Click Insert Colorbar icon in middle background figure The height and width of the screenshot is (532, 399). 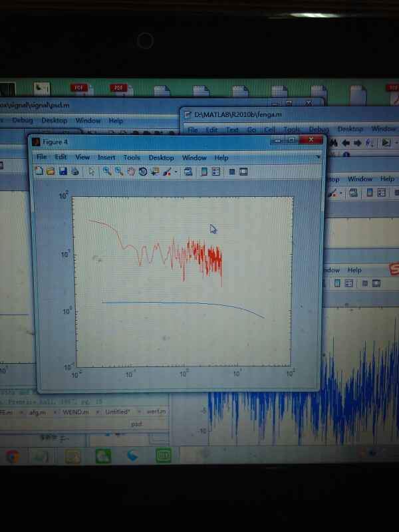[370, 193]
